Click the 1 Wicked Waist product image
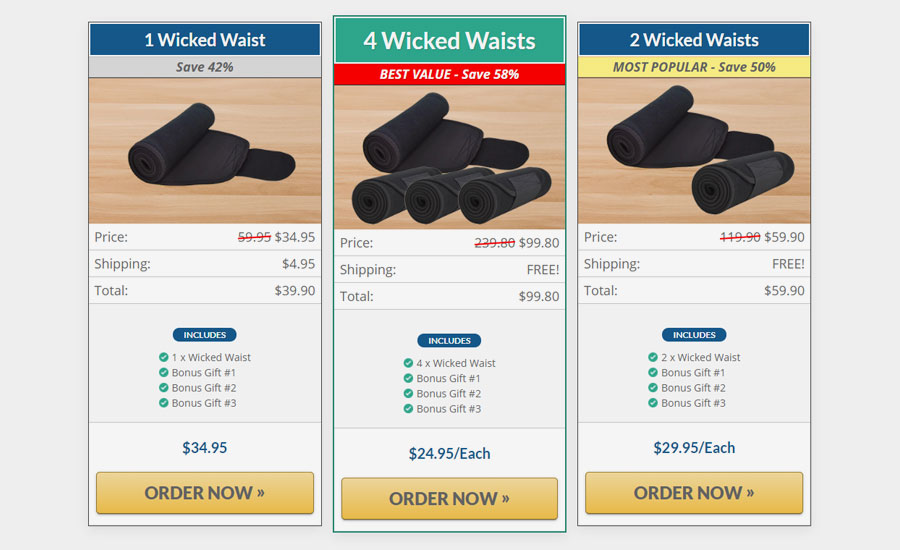Image resolution: width=900 pixels, height=550 pixels. click(205, 150)
